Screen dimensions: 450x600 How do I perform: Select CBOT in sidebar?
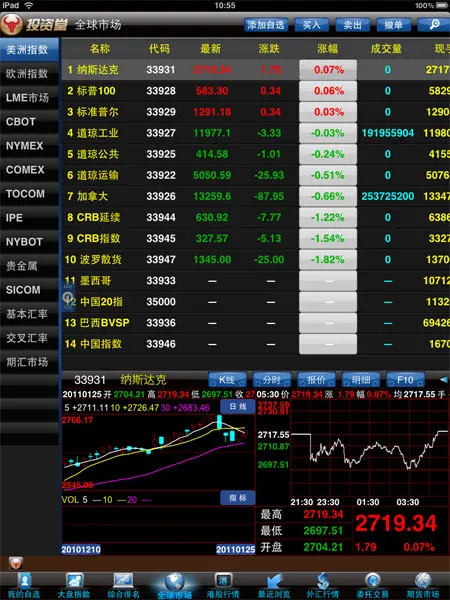(29, 122)
